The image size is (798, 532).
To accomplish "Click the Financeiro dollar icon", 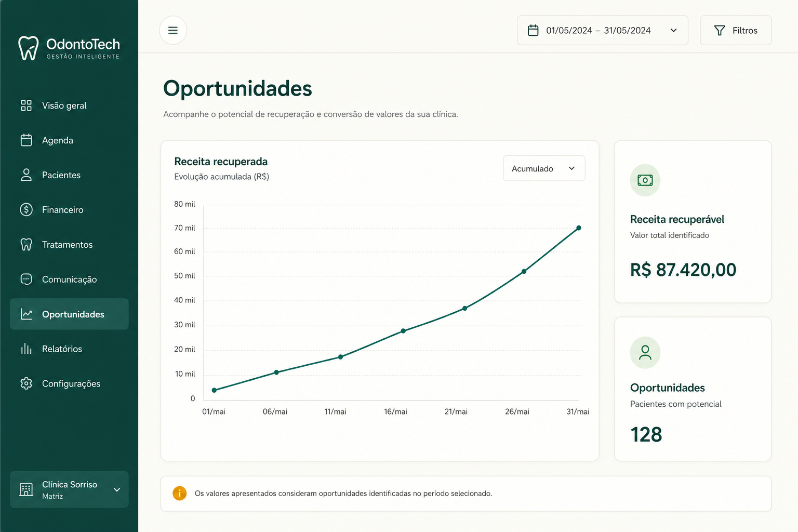I will pyautogui.click(x=26, y=210).
